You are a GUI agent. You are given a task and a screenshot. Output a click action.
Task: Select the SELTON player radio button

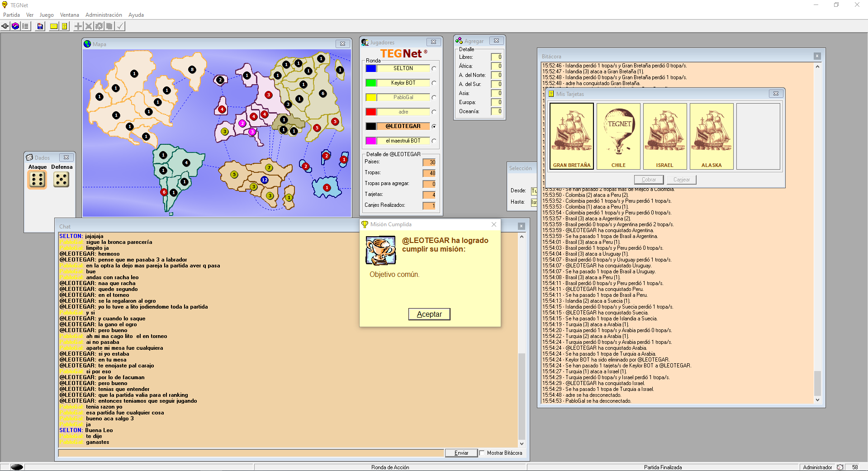tap(434, 68)
